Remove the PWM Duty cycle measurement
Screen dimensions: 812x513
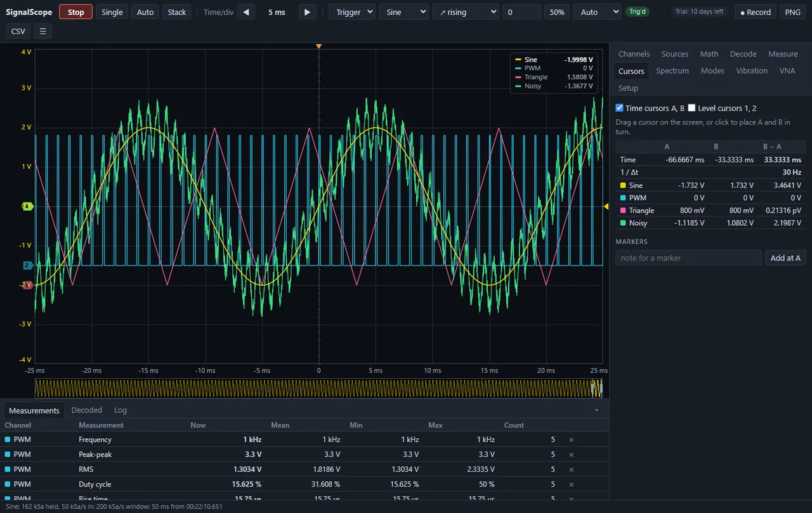pyautogui.click(x=571, y=484)
